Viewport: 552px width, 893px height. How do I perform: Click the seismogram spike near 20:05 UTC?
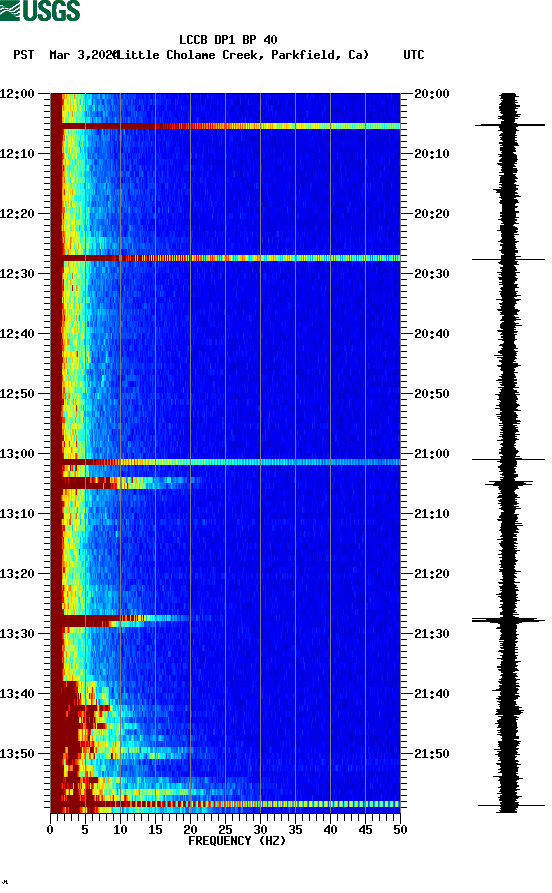pyautogui.click(x=510, y=125)
